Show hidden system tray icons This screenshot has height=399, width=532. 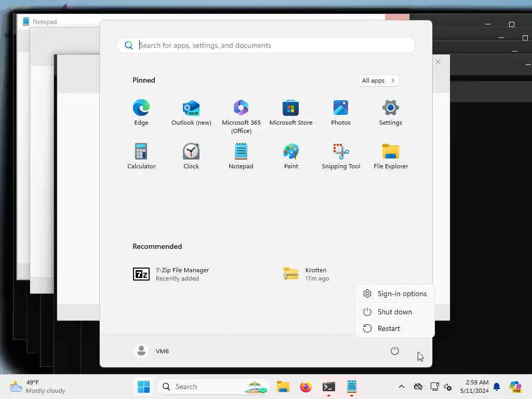(402, 387)
